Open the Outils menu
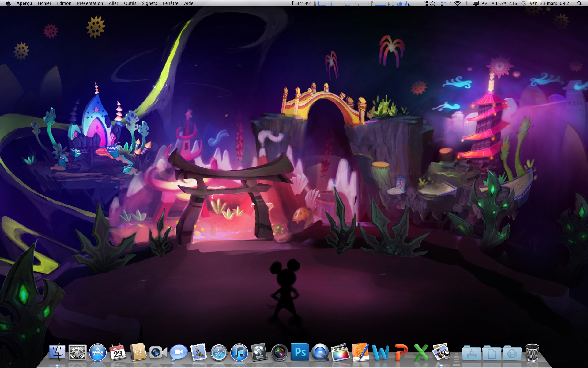588x368 pixels. click(130, 3)
